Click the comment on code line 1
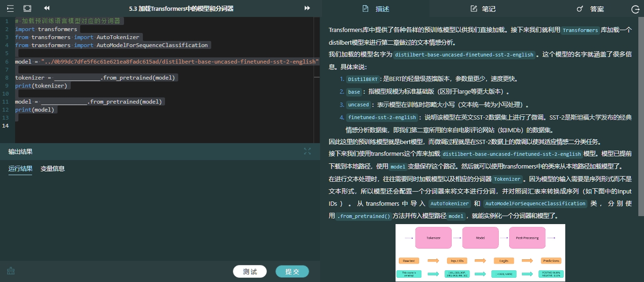644x282 pixels. click(x=68, y=21)
